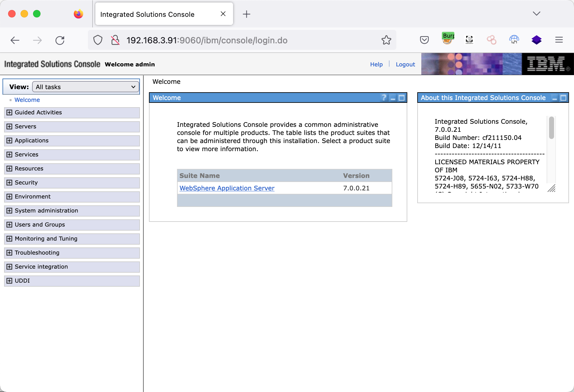The image size is (574, 392).
Task: Click the Welcome portlet help question-mark icon
Action: [x=384, y=98]
